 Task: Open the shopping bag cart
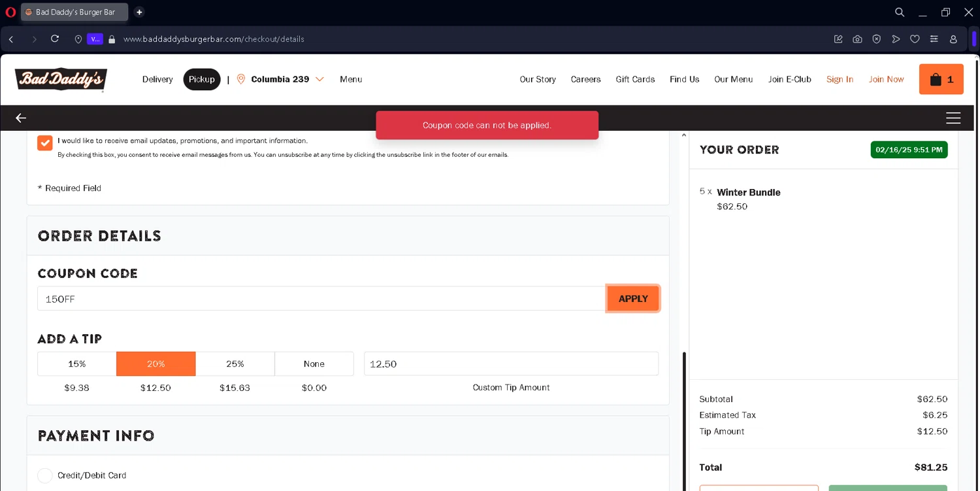(941, 79)
